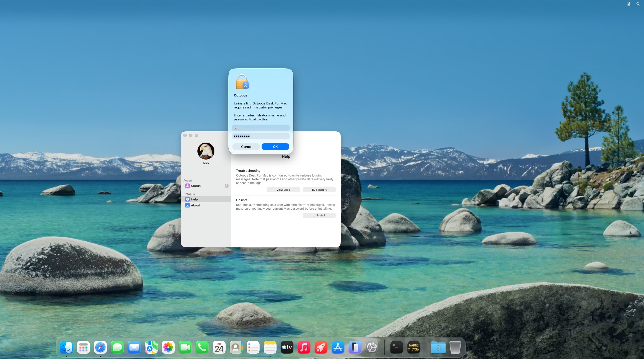Click the administrator name field containing bob
This screenshot has height=359, width=644.
(x=261, y=128)
